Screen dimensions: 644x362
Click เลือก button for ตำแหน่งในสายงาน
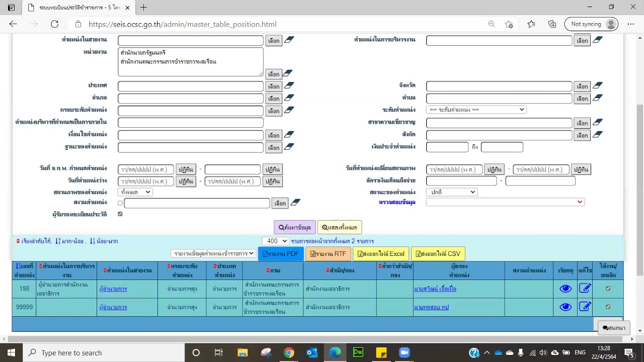click(x=274, y=41)
